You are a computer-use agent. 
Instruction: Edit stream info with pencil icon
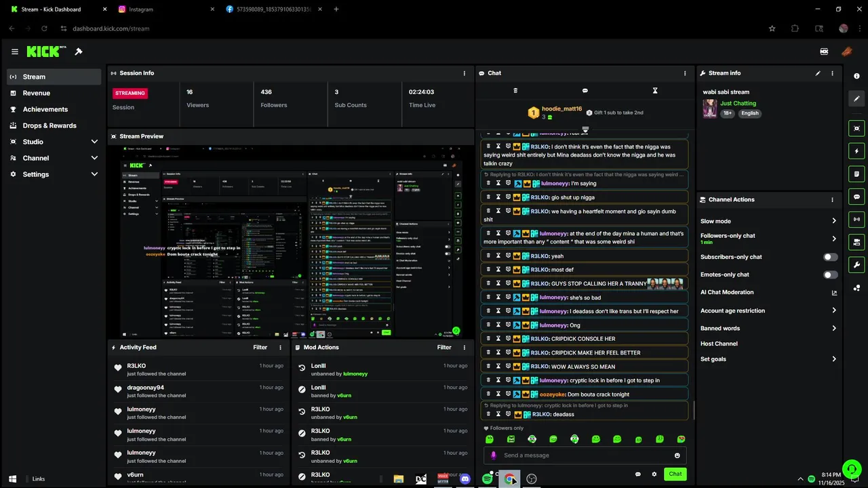pyautogui.click(x=818, y=73)
